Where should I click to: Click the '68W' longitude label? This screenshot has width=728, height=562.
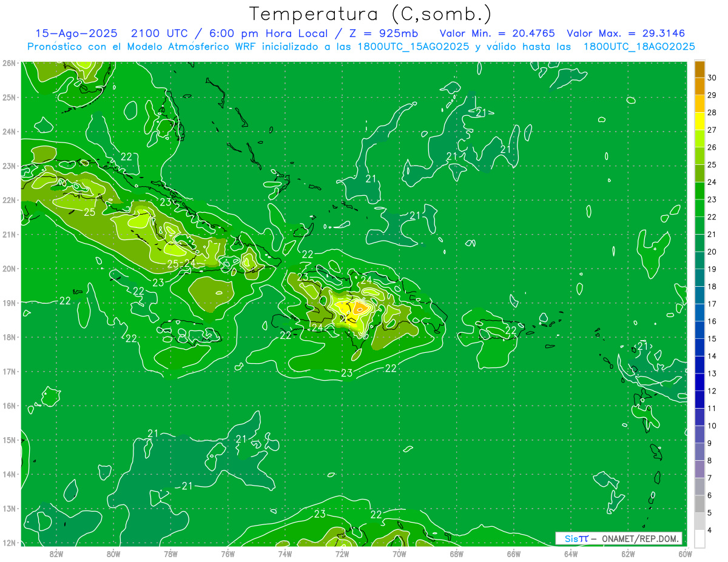pyautogui.click(x=456, y=553)
